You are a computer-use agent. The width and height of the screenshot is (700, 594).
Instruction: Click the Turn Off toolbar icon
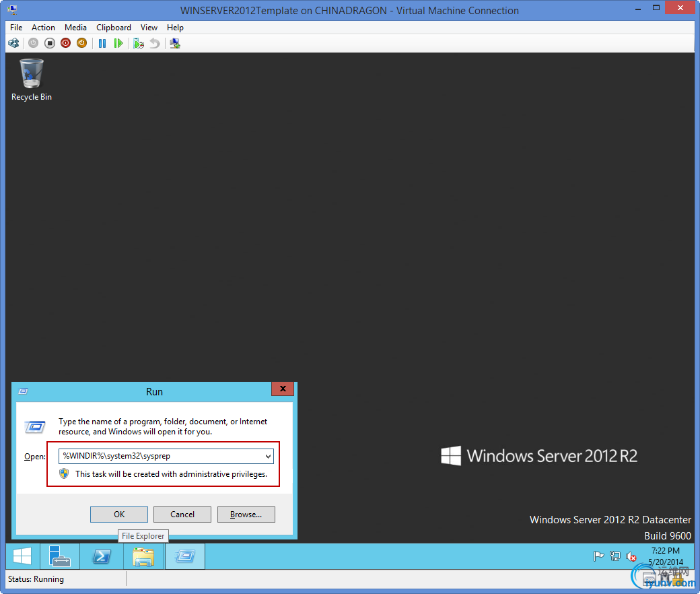click(50, 43)
